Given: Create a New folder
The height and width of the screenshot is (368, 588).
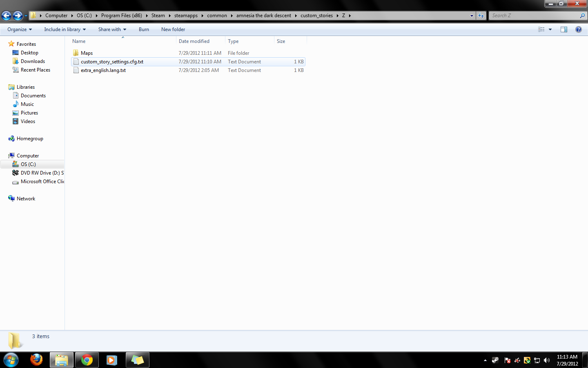Looking at the screenshot, I should pyautogui.click(x=173, y=29).
